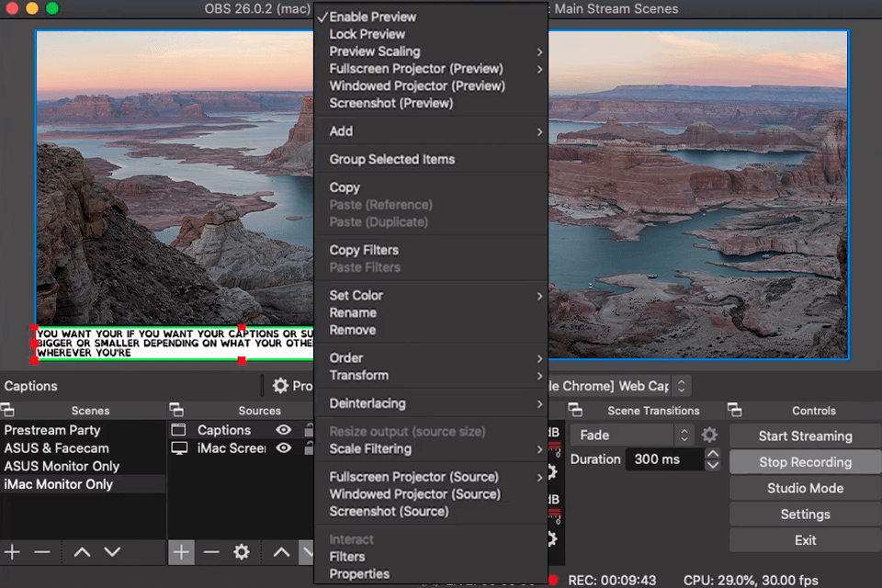Open source properties gear in Sources toolbar
This screenshot has height=588, width=882.
click(242, 552)
